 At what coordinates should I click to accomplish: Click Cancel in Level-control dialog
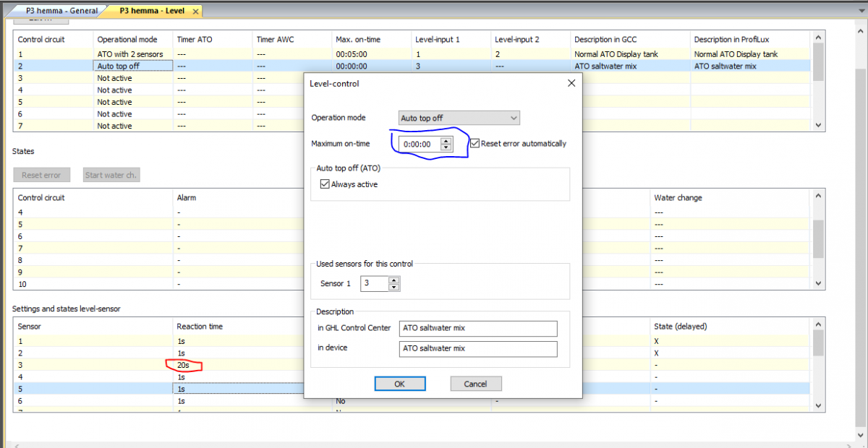pos(476,384)
